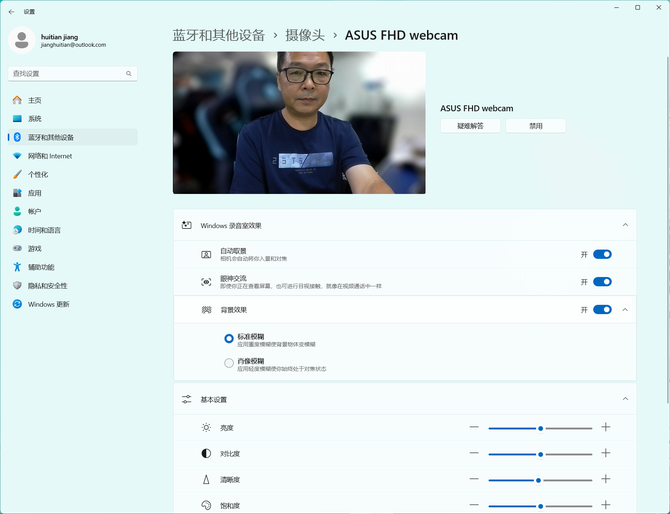Select the 肖像模糊 radio option
The height and width of the screenshot is (514, 670).
coord(229,363)
